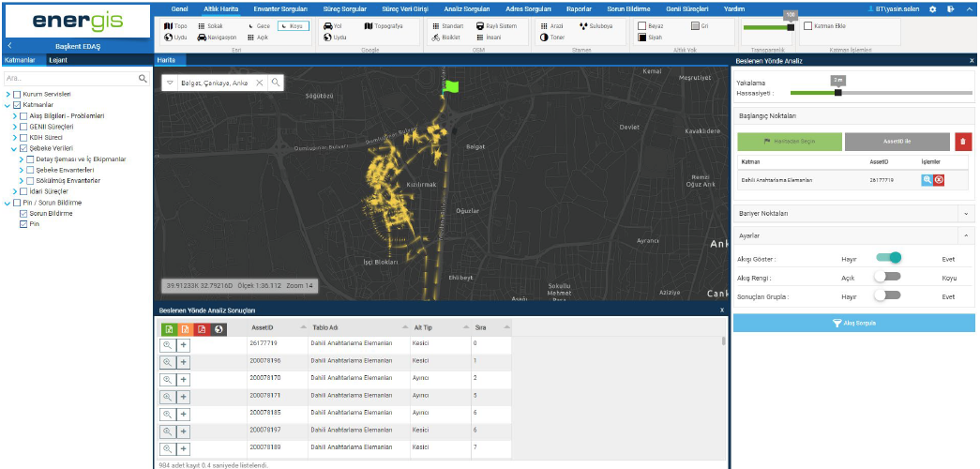Collapse the Şebeke Verileri tree node
980x469 pixels.
[x=15, y=149]
